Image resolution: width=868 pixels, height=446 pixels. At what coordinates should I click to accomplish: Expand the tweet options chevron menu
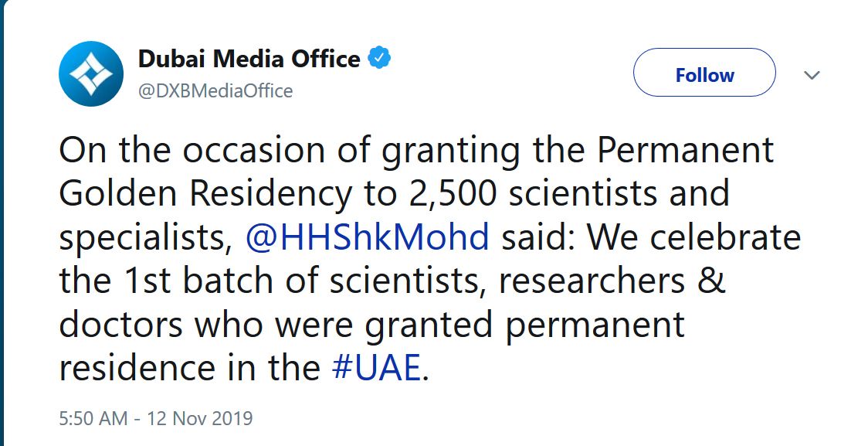pos(812,75)
